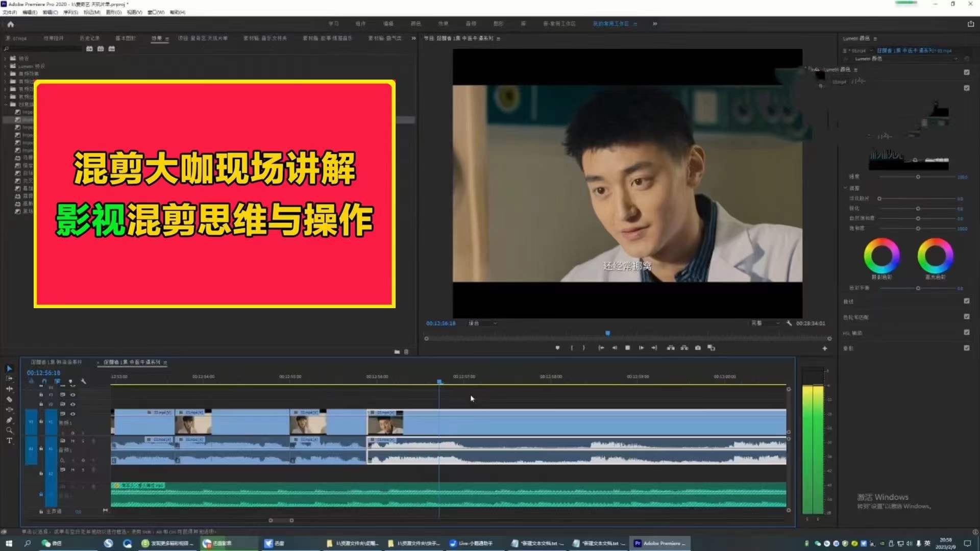Toggle V1 track output eye
Viewport: 980px width, 551px height.
(73, 414)
